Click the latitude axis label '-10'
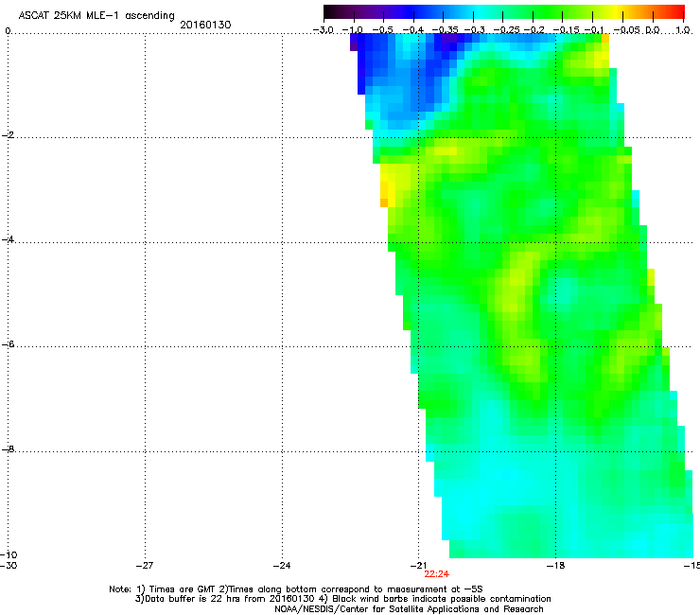The height and width of the screenshot is (615, 700). point(9,554)
